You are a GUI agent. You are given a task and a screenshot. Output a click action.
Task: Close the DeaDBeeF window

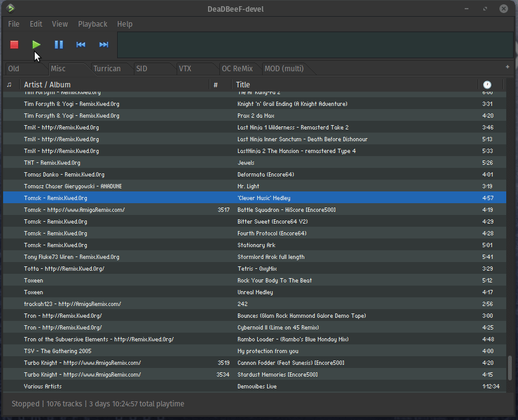click(x=504, y=9)
